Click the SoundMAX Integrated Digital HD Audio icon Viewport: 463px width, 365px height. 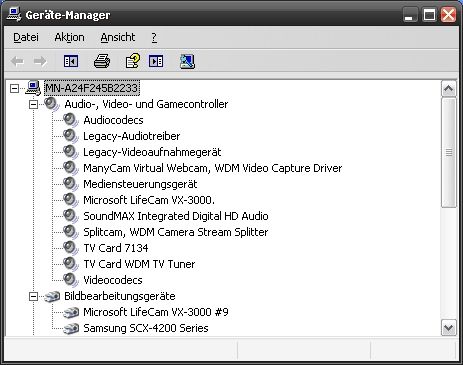(x=71, y=216)
